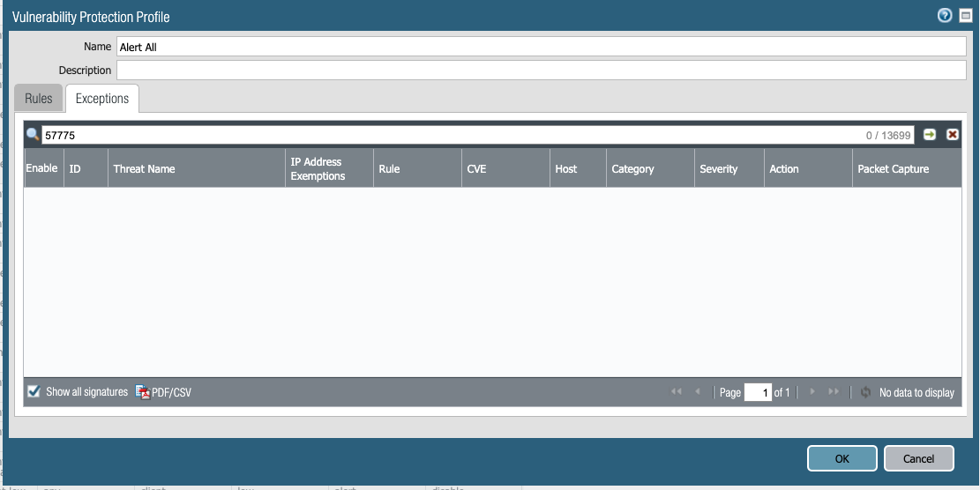
Task: Go to previous page arrow
Action: pyautogui.click(x=698, y=392)
